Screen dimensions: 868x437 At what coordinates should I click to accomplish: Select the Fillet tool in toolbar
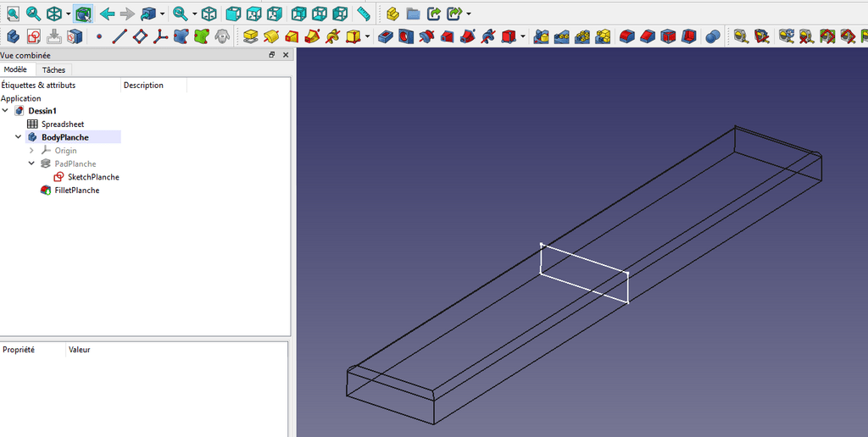(x=626, y=36)
